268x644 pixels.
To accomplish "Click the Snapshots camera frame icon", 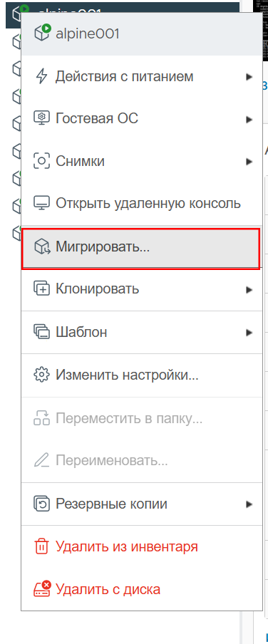I will point(41,162).
